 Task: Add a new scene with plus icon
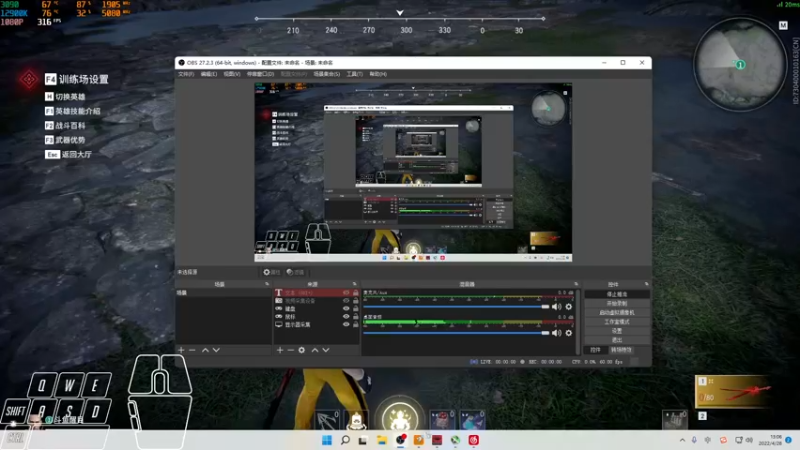click(x=181, y=350)
